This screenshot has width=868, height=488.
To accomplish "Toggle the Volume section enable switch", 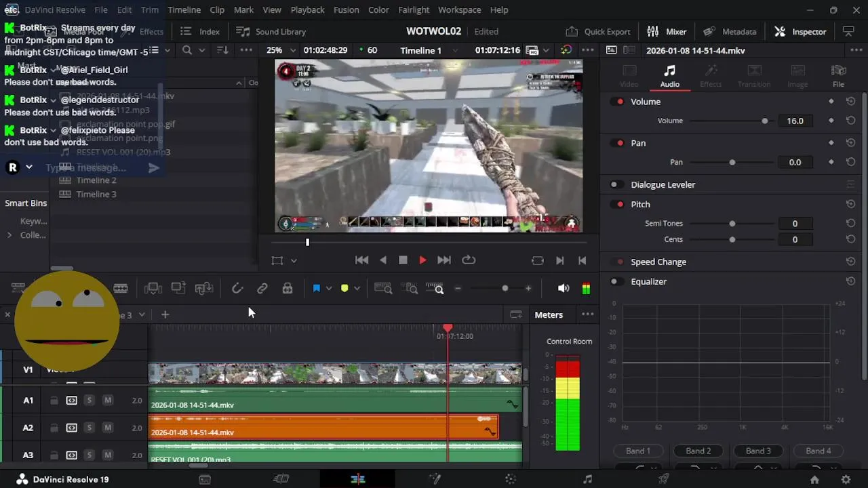I will pyautogui.click(x=618, y=102).
